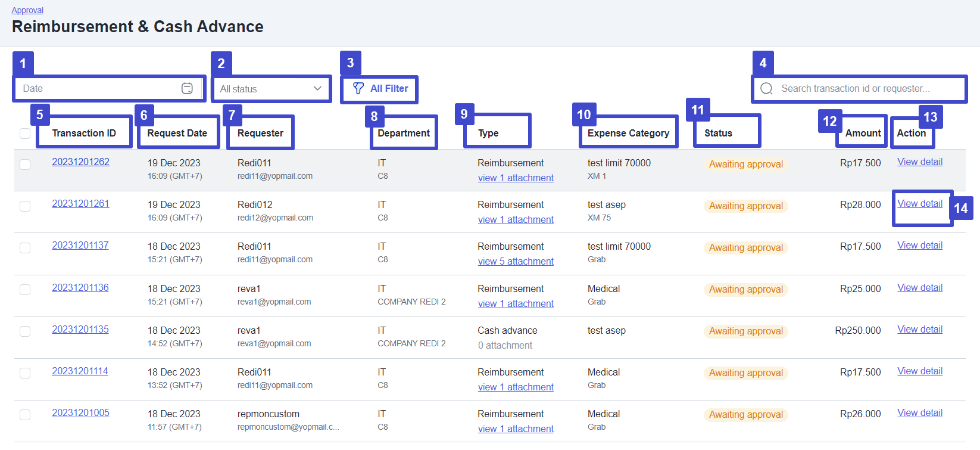Focus the search transaction id input
This screenshot has height=450, width=980.
[863, 89]
